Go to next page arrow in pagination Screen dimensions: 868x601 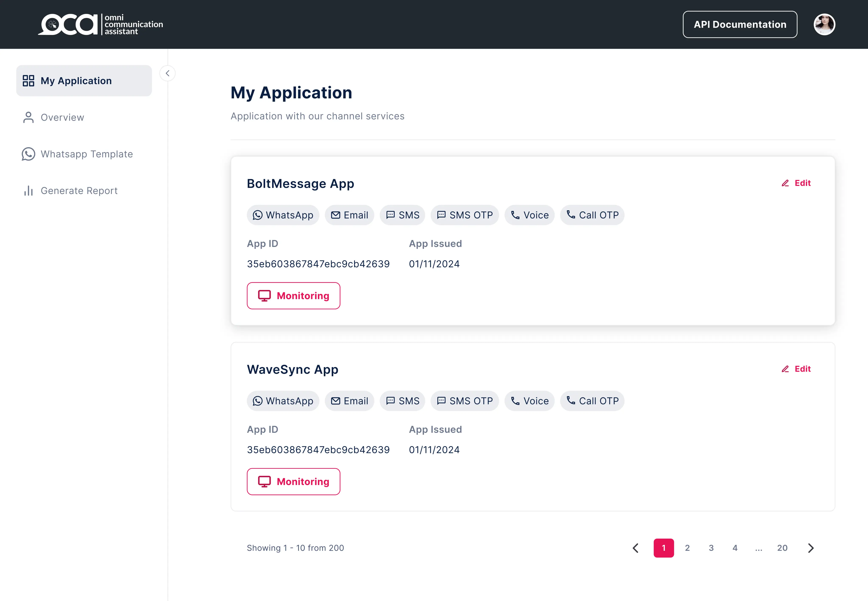click(811, 548)
